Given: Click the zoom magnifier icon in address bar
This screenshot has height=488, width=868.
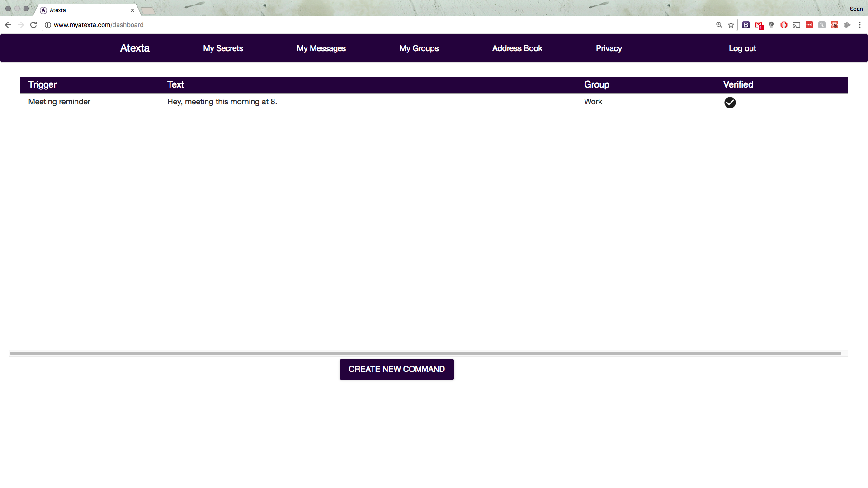Looking at the screenshot, I should pos(719,25).
